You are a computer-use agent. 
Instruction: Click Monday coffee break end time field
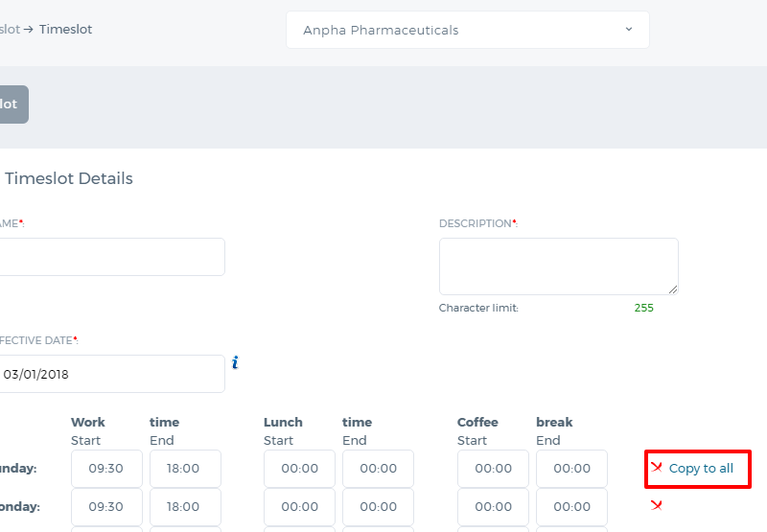[x=571, y=506]
